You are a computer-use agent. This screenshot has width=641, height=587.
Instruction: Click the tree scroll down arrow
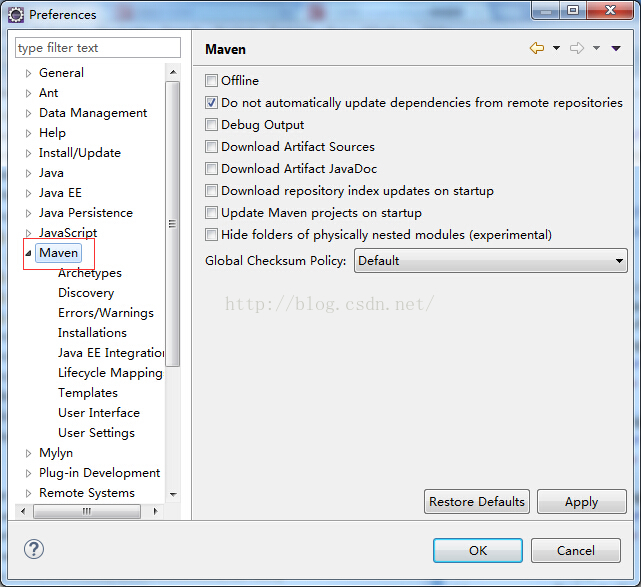coord(173,495)
